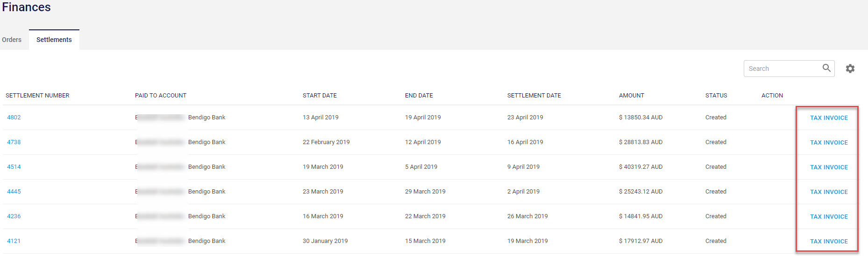Get Tax Invoice for settlement 4445
The height and width of the screenshot is (256, 868).
click(829, 192)
